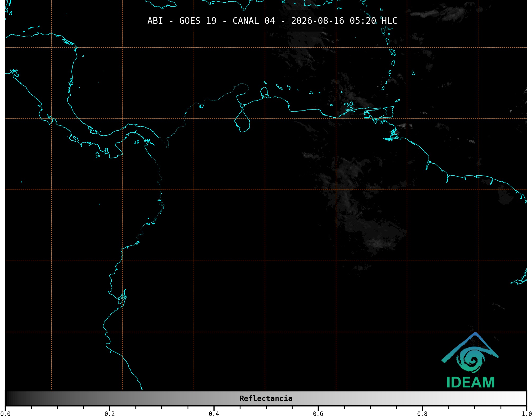Click the 0.8 tick label on colorbar

(x=422, y=414)
